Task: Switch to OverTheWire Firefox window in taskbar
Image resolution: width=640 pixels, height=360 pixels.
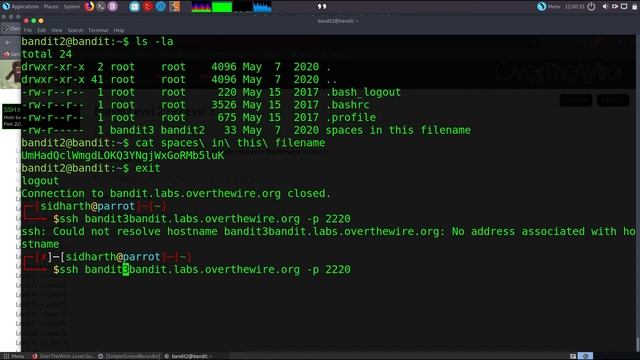Action: point(64,356)
